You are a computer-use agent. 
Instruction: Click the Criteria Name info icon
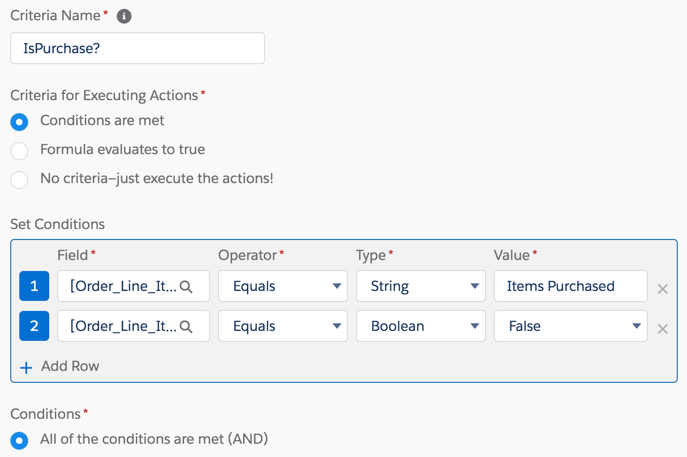(124, 16)
